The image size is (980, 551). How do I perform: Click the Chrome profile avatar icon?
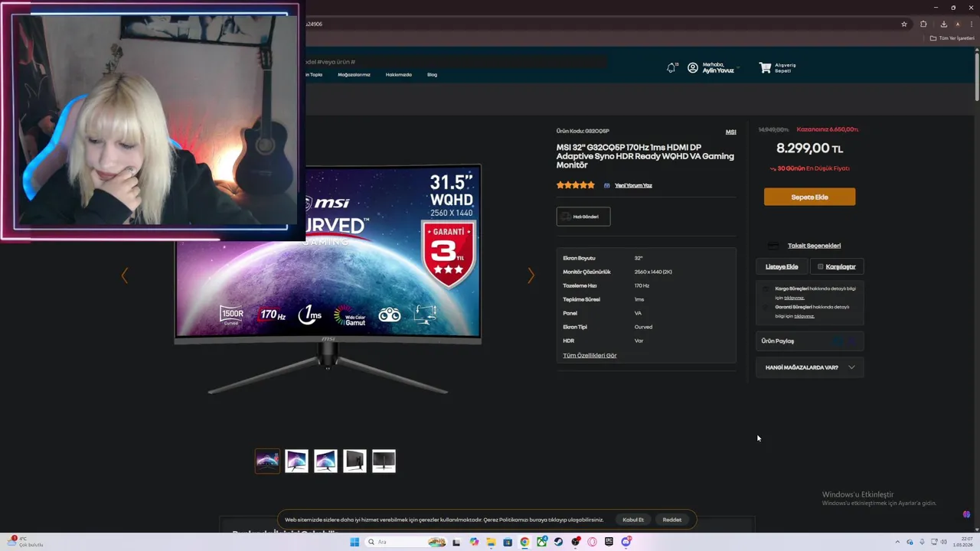957,24
